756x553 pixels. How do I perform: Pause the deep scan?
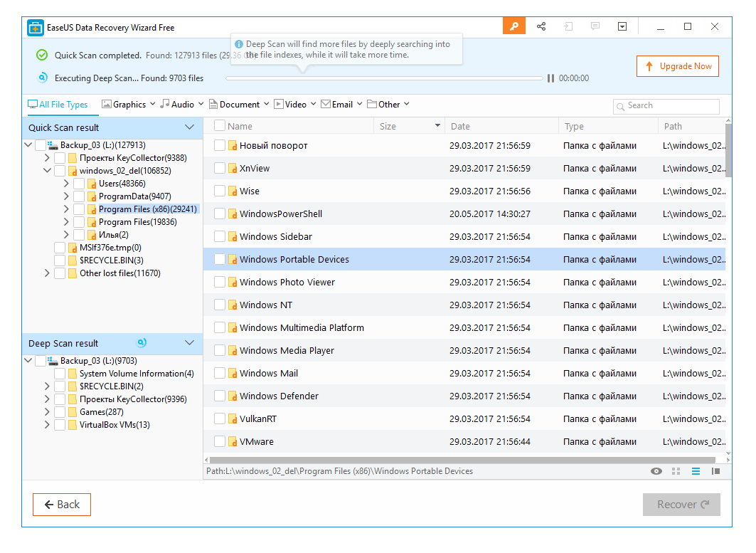point(550,78)
